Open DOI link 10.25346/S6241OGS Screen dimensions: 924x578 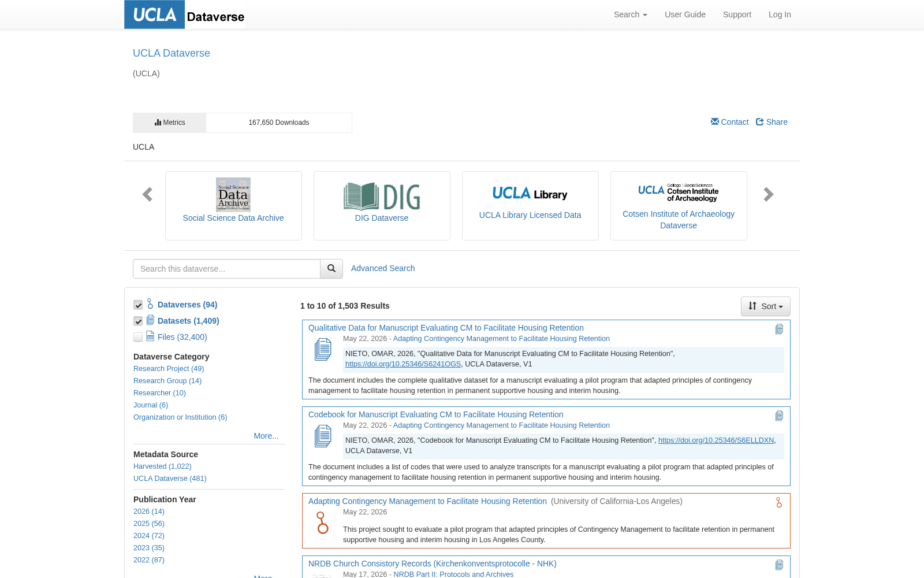pos(403,364)
